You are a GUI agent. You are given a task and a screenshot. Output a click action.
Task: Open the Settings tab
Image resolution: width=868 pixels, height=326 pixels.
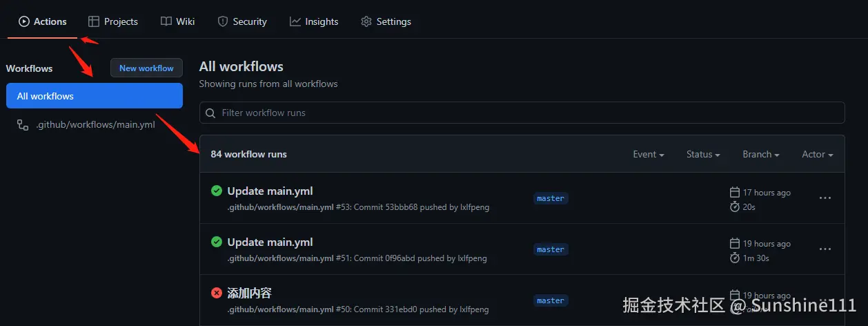point(386,21)
